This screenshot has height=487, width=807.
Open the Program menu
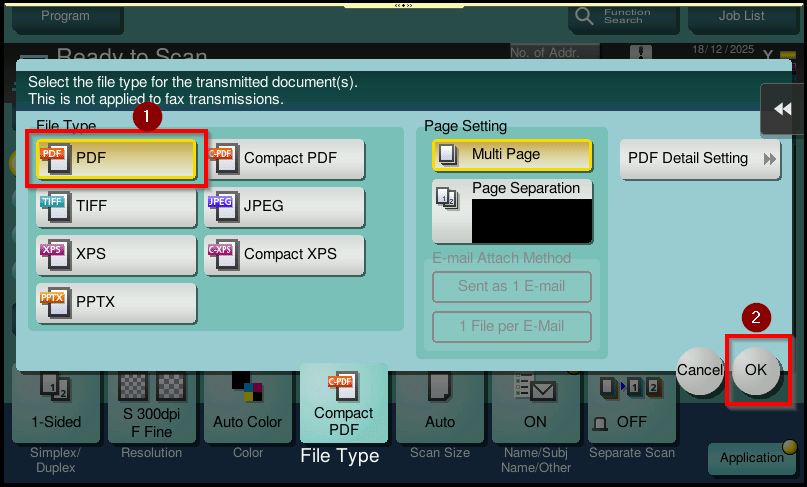coord(64,17)
